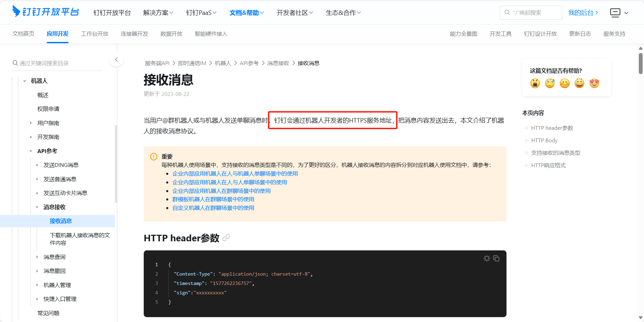Open link 自定义机器人在群聊场景中的使用

pos(213,208)
